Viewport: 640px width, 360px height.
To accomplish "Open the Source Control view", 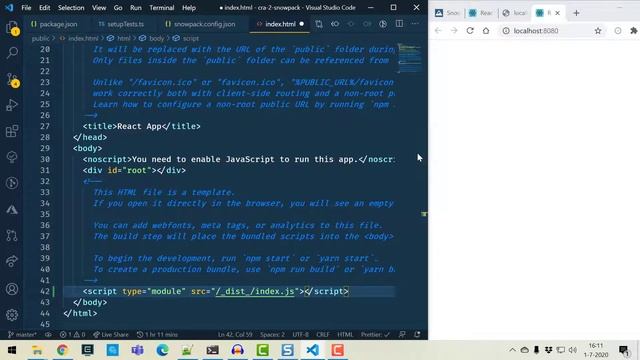I will coord(12,80).
